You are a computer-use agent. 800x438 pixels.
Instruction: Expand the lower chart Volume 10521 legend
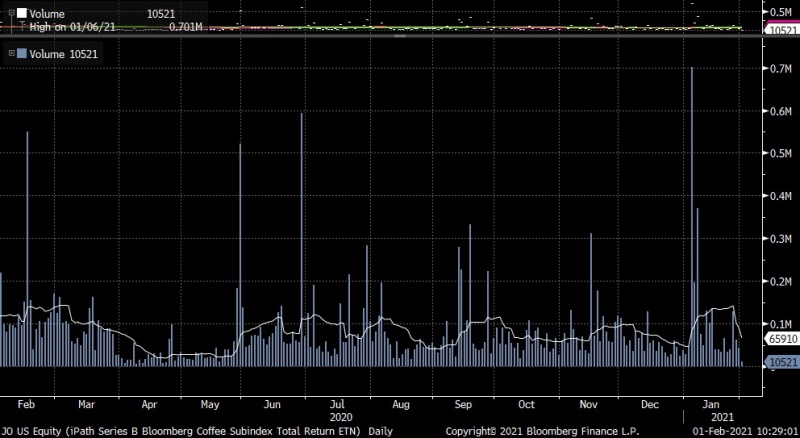12,53
